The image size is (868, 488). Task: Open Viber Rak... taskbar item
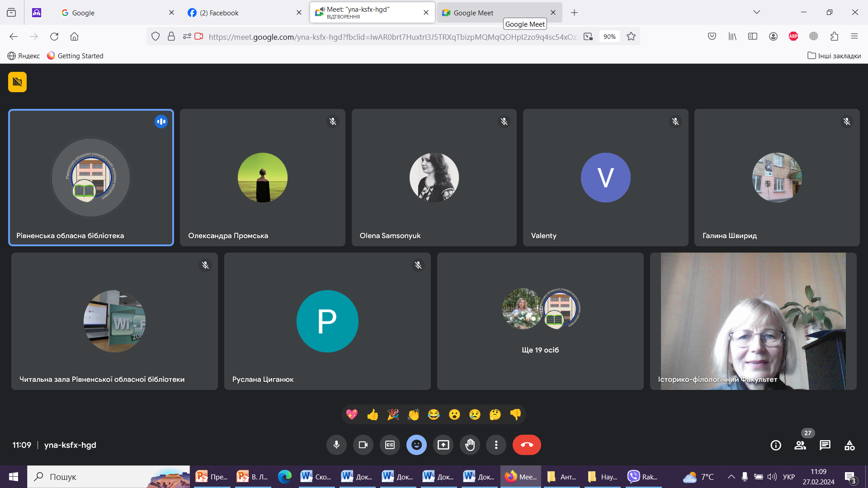(643, 477)
